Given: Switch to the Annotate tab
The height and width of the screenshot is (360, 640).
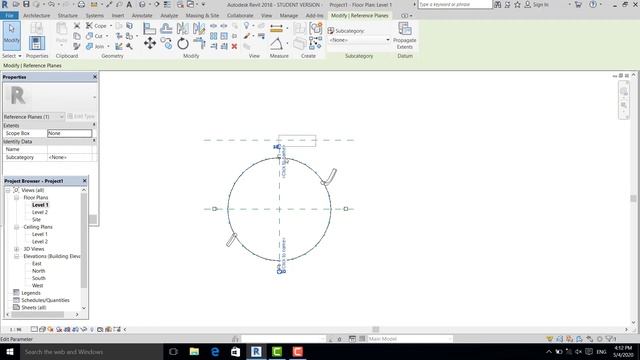Looking at the screenshot, I should pos(142,16).
